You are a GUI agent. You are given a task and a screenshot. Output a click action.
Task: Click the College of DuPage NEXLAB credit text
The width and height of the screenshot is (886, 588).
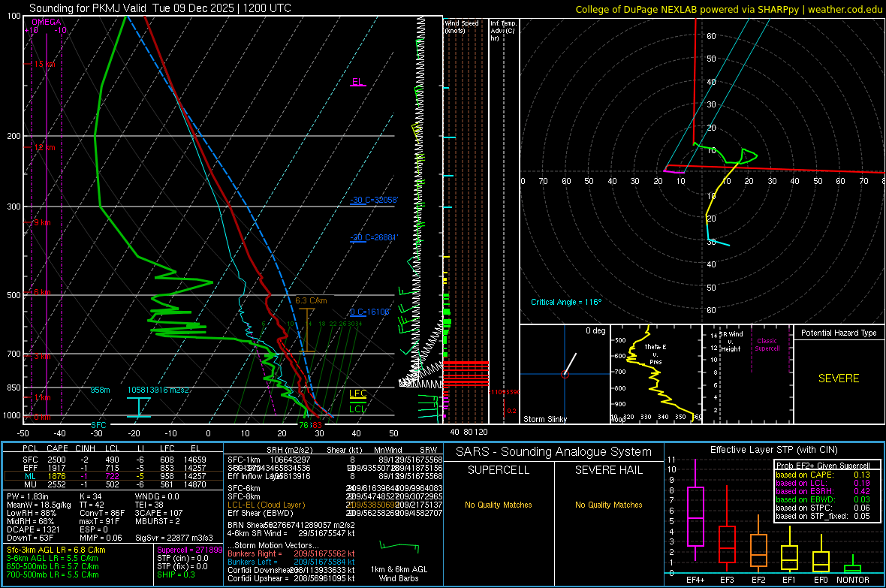point(728,9)
